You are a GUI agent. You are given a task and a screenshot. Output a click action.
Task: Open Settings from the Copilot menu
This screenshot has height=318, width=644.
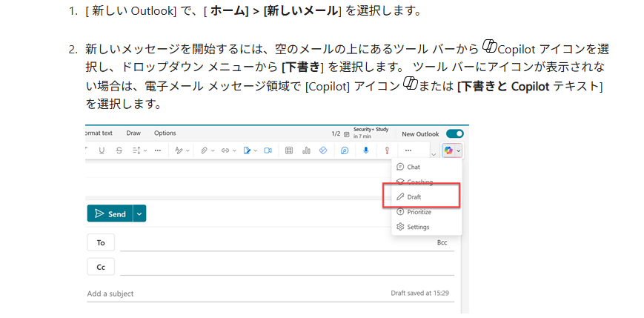coord(427,227)
